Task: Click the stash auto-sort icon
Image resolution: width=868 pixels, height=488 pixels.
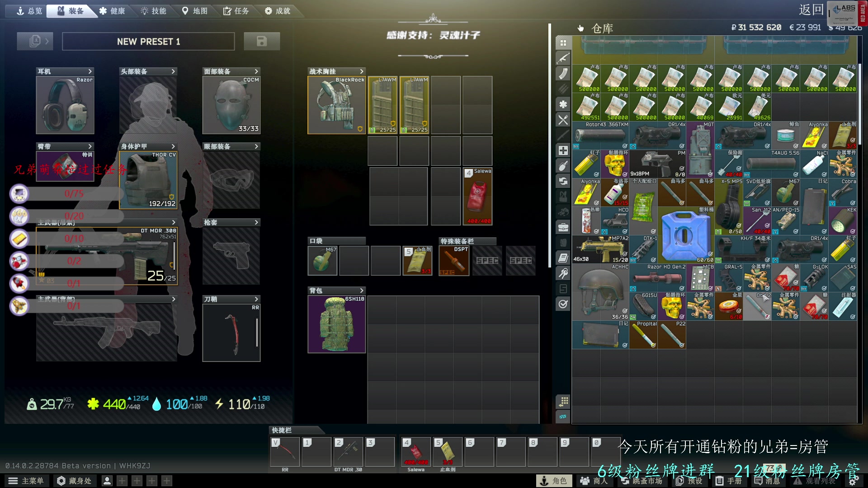Action: pos(563,401)
